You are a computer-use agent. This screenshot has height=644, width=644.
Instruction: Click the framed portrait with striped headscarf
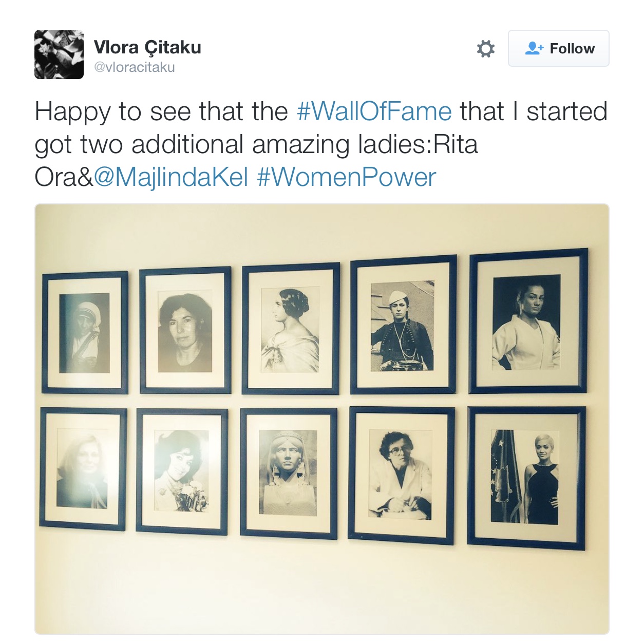85,333
